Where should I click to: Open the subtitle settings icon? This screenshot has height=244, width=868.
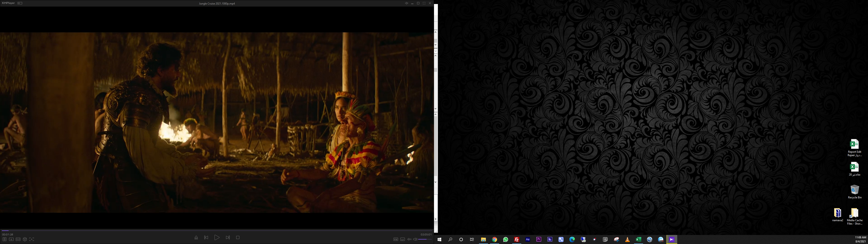402,239
